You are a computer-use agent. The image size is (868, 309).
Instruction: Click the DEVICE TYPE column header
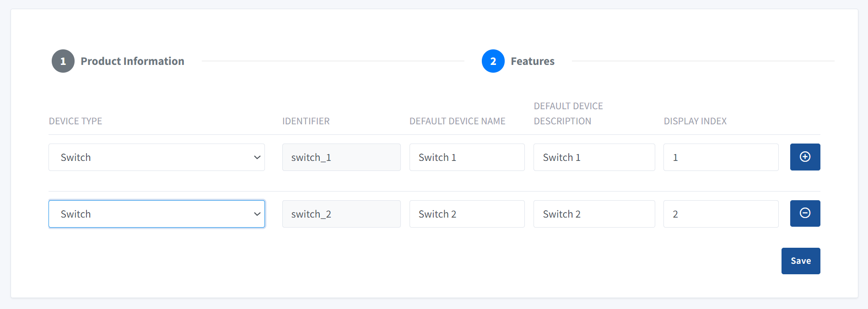[75, 121]
